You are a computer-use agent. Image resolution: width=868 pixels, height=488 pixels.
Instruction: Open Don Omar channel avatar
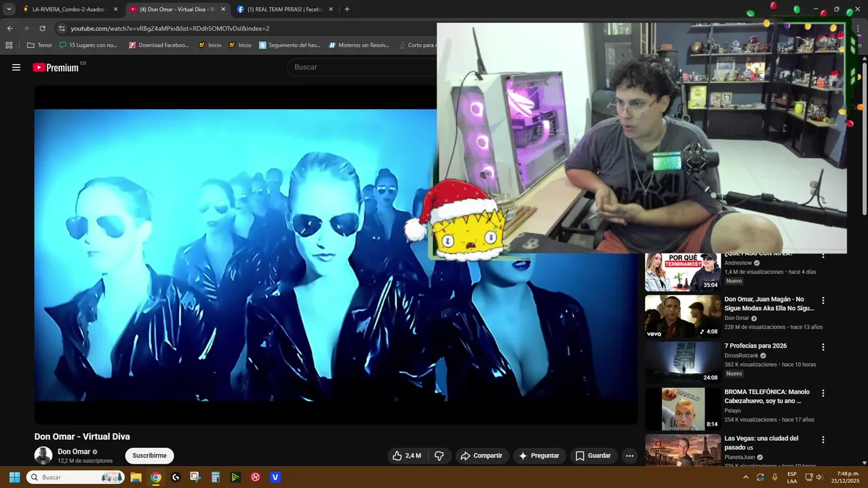pos(43,455)
